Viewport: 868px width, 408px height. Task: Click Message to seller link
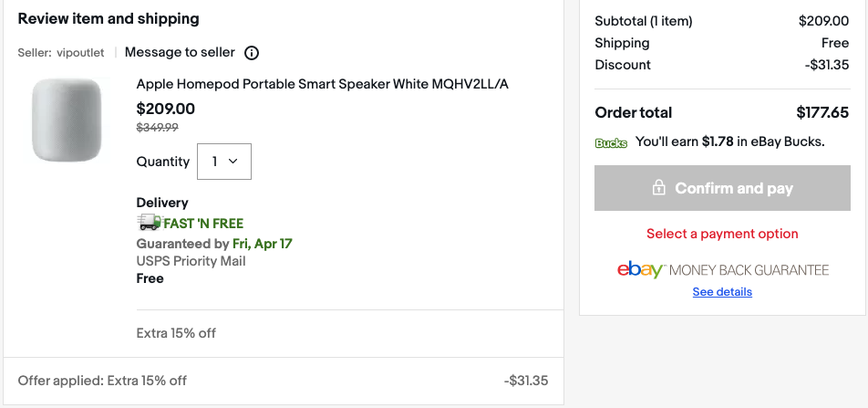tap(180, 52)
